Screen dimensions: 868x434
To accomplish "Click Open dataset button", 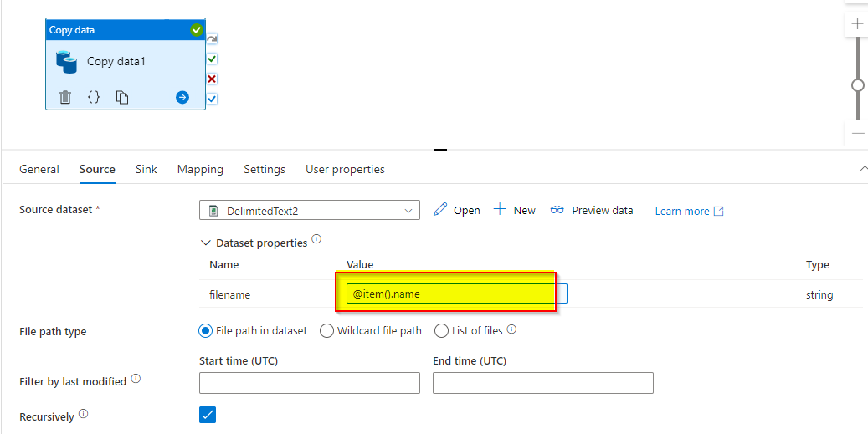I will click(457, 210).
